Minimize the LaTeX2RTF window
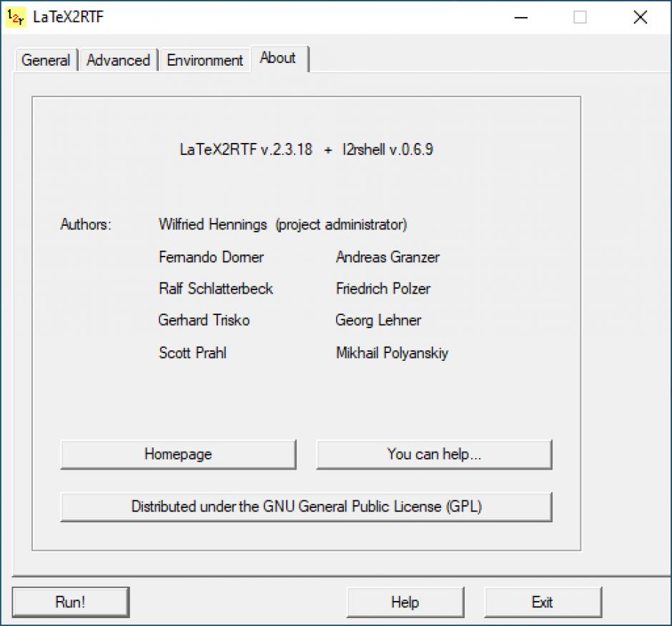 (520, 18)
